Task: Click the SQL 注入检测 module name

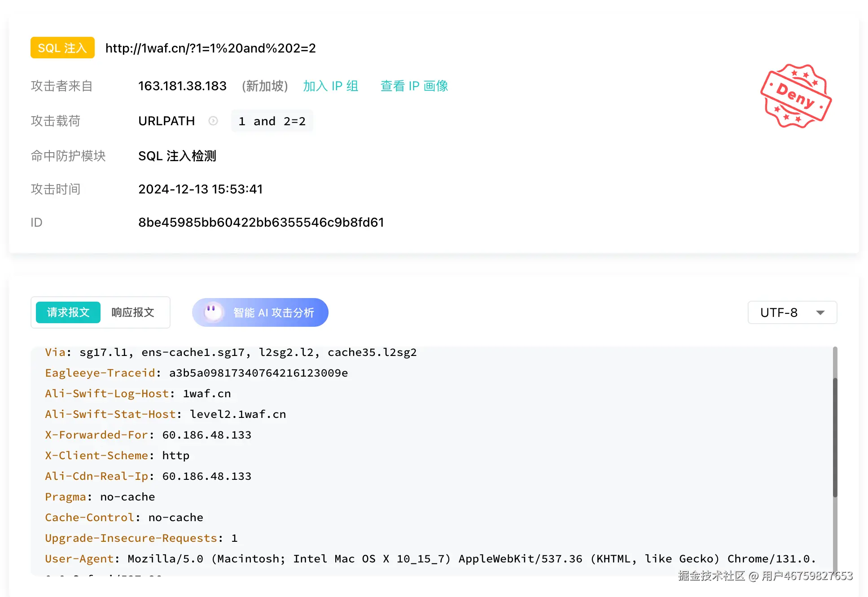Action: click(177, 156)
